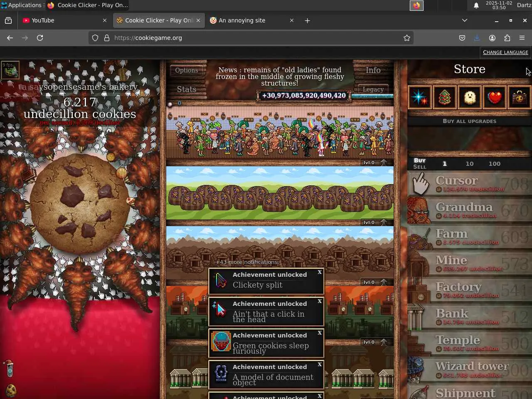Click the fps buff icon above the bakery name
Viewport: 532px width, 399px height.
(x=10, y=71)
